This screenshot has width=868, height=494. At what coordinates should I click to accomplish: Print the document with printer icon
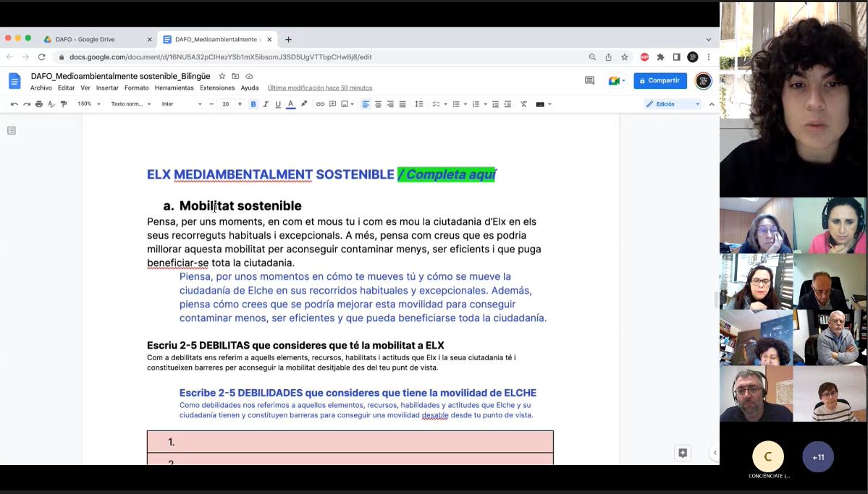pyautogui.click(x=39, y=104)
